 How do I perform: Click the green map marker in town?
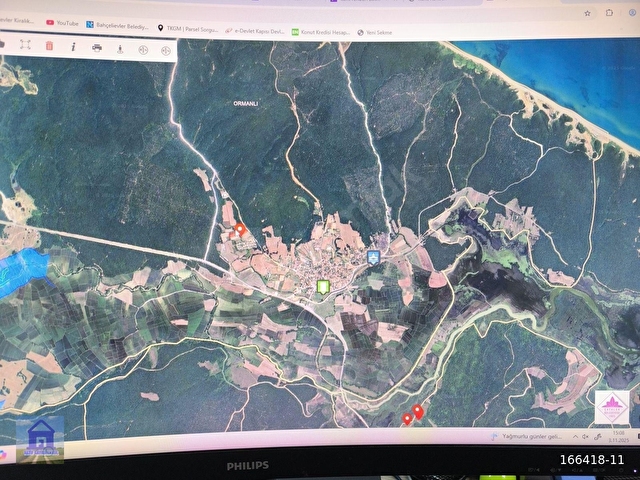323,287
